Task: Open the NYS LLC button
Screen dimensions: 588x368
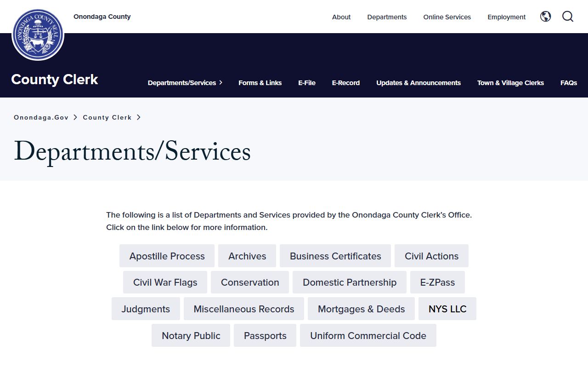Action: 447,309
